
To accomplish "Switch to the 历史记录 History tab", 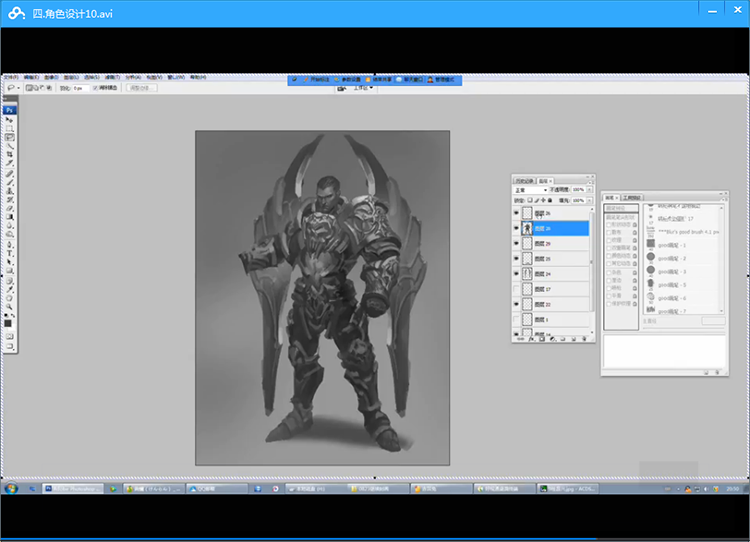I will (x=525, y=181).
